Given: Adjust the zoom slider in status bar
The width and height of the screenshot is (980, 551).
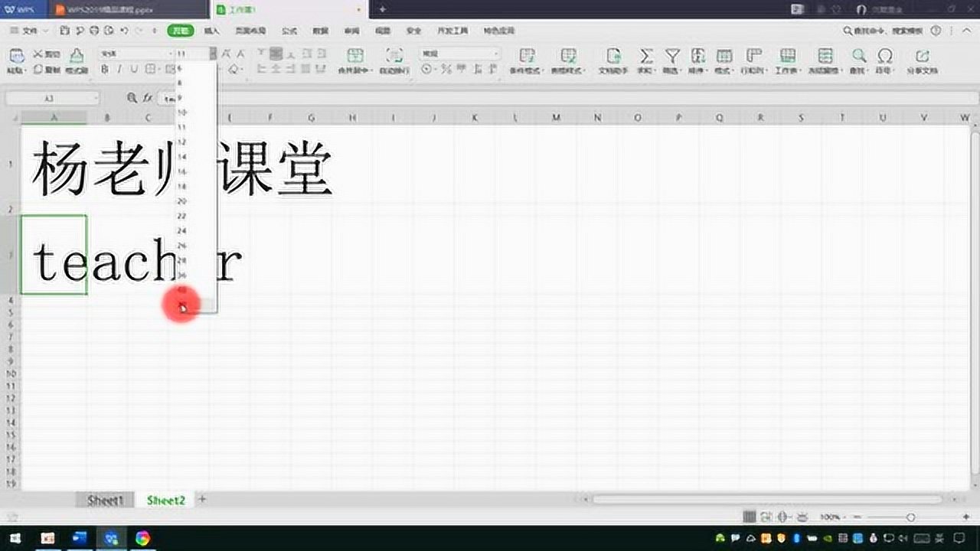Looking at the screenshot, I should [x=910, y=517].
